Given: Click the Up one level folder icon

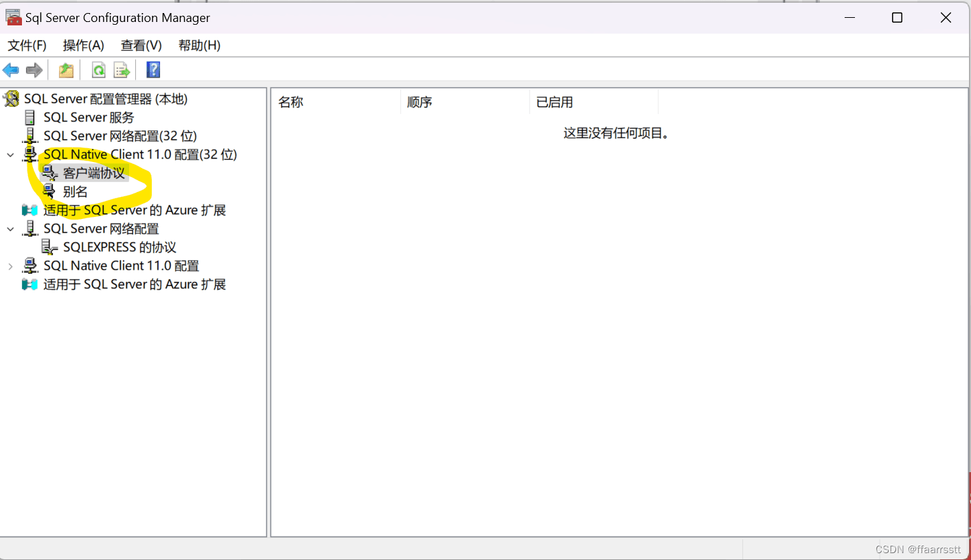Looking at the screenshot, I should [x=66, y=70].
